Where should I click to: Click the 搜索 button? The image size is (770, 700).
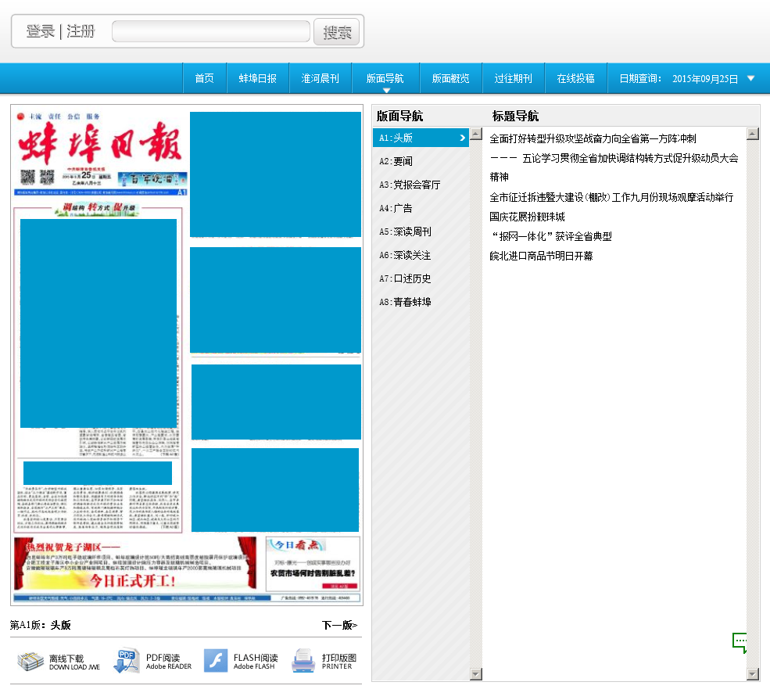(337, 32)
